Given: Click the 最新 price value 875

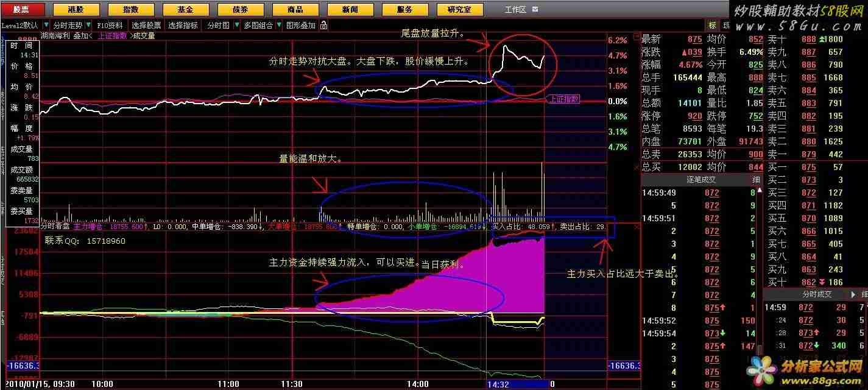Looking at the screenshot, I should pyautogui.click(x=694, y=39).
